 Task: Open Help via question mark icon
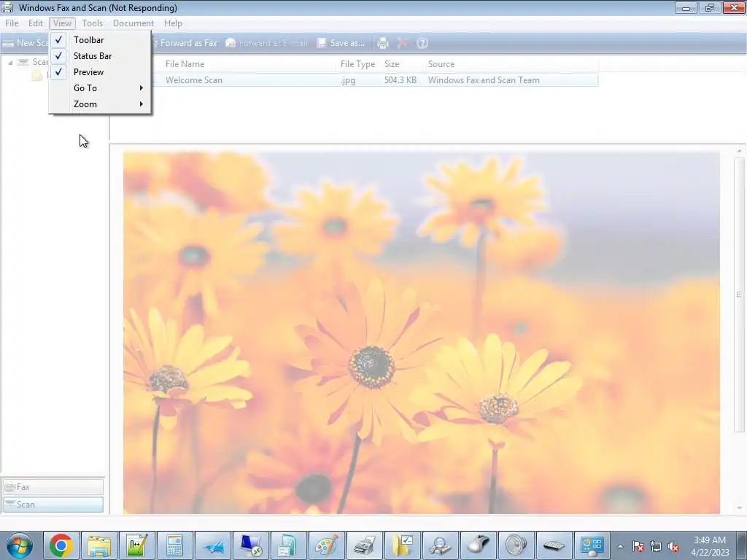point(422,43)
